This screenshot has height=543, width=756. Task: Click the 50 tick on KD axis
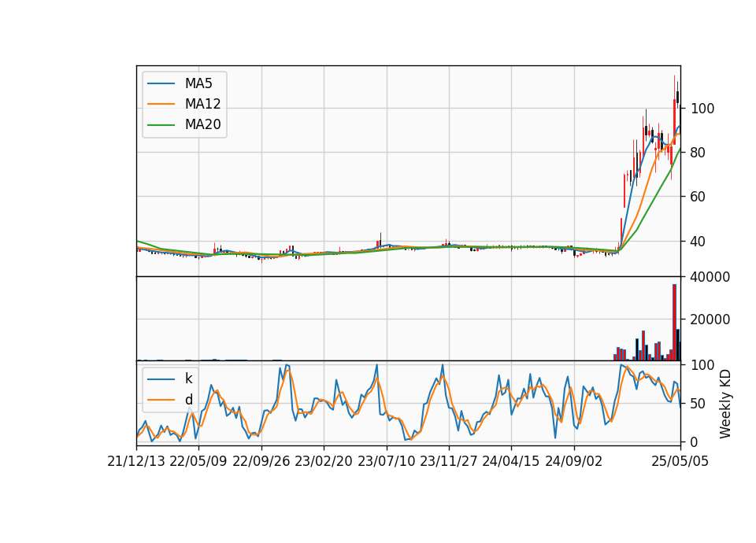pyautogui.click(x=699, y=403)
